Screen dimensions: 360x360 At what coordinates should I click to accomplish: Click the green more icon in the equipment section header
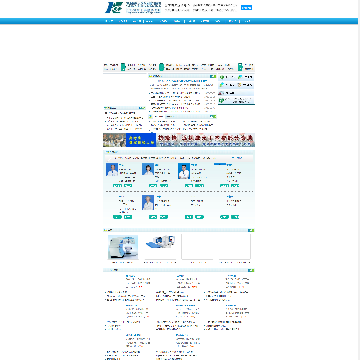click(x=251, y=230)
